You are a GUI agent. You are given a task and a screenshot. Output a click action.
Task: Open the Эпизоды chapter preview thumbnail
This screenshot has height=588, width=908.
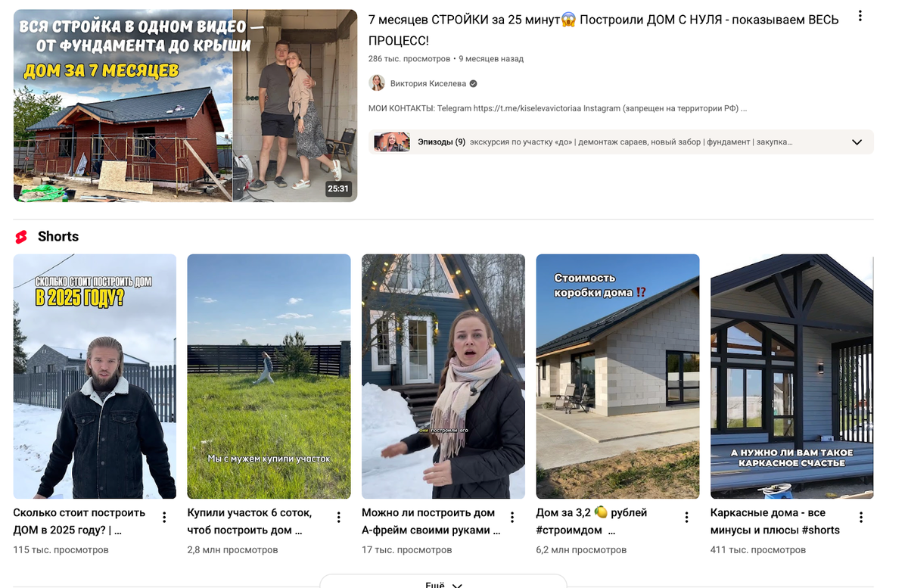[392, 142]
